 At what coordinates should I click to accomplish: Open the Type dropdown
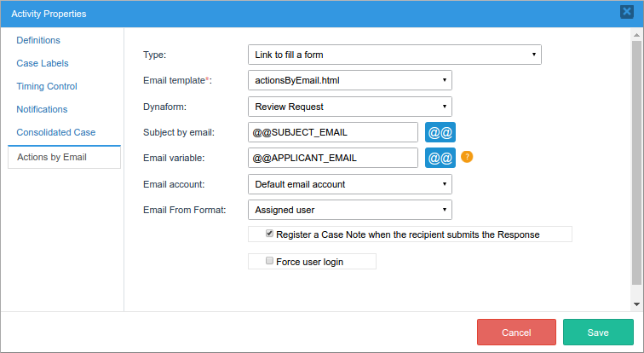coord(394,55)
